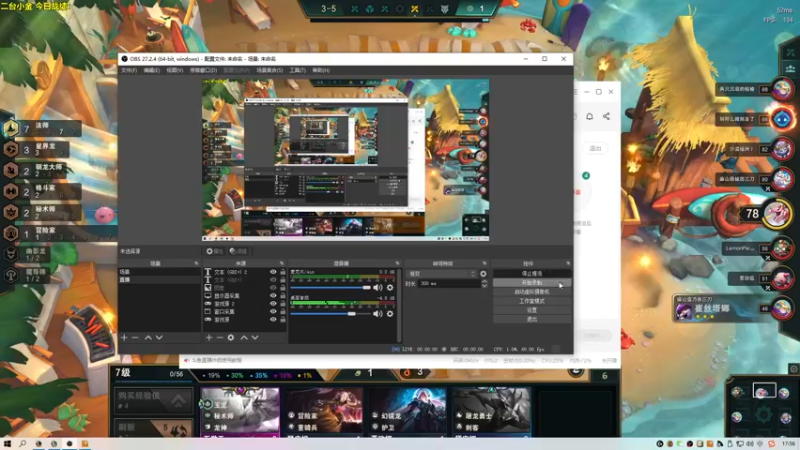Open 桌面音频 audio settings gear
This screenshot has width=800, height=450.
[x=390, y=314]
